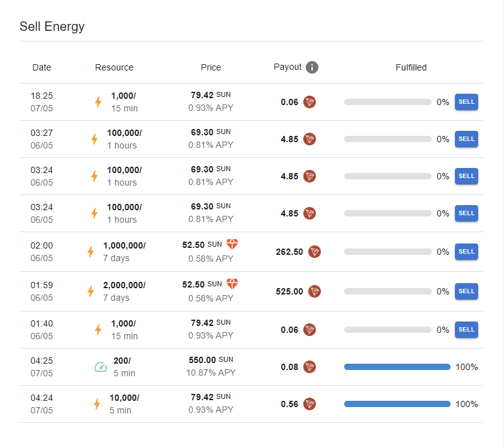
Task: Click the 100% progress bar in 04:25 row
Action: pyautogui.click(x=397, y=367)
